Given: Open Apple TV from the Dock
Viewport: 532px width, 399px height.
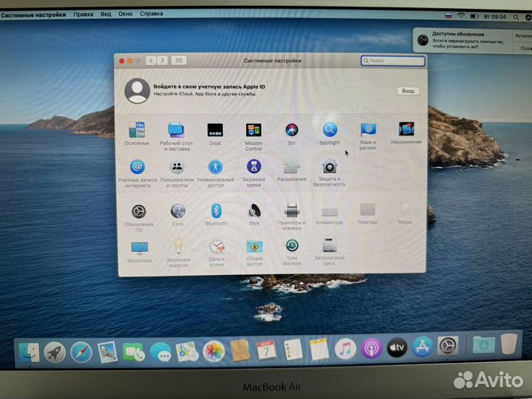Looking at the screenshot, I should 397,347.
